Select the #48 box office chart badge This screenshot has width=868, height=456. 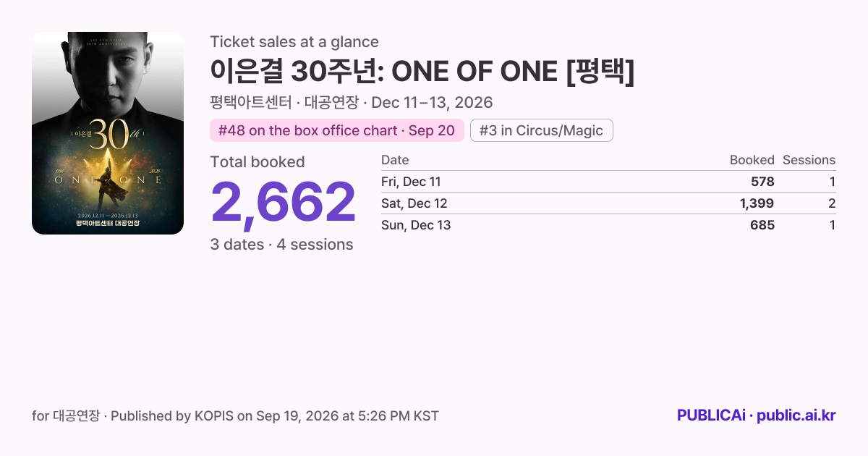pyautogui.click(x=337, y=130)
